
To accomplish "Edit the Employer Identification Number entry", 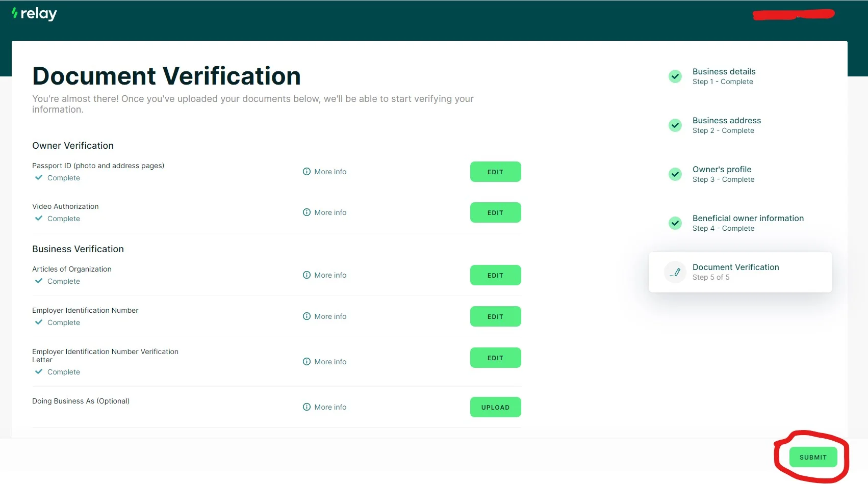I will (x=495, y=316).
